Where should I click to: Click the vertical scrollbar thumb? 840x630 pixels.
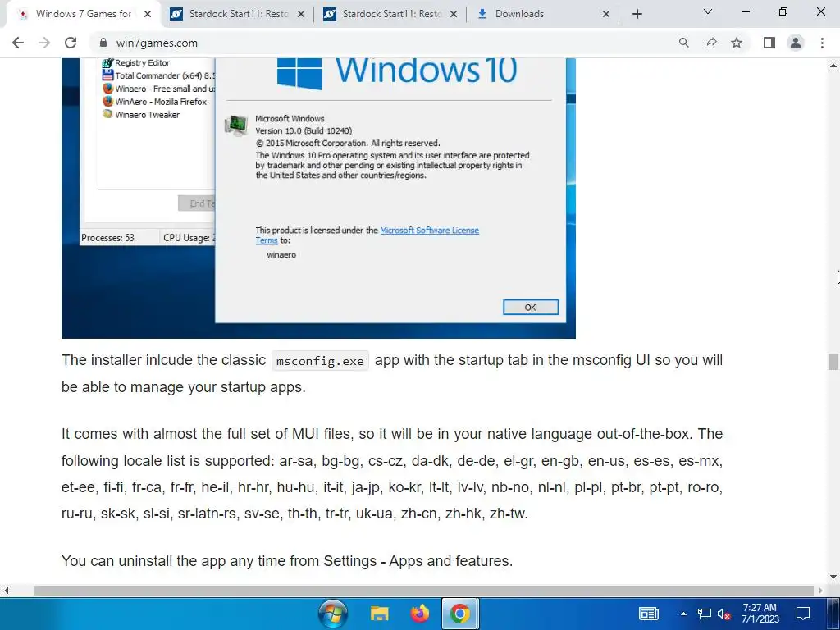tap(833, 361)
